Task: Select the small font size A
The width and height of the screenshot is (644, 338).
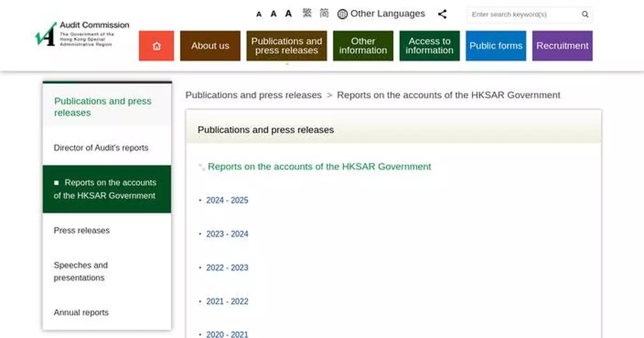Action: [259, 15]
